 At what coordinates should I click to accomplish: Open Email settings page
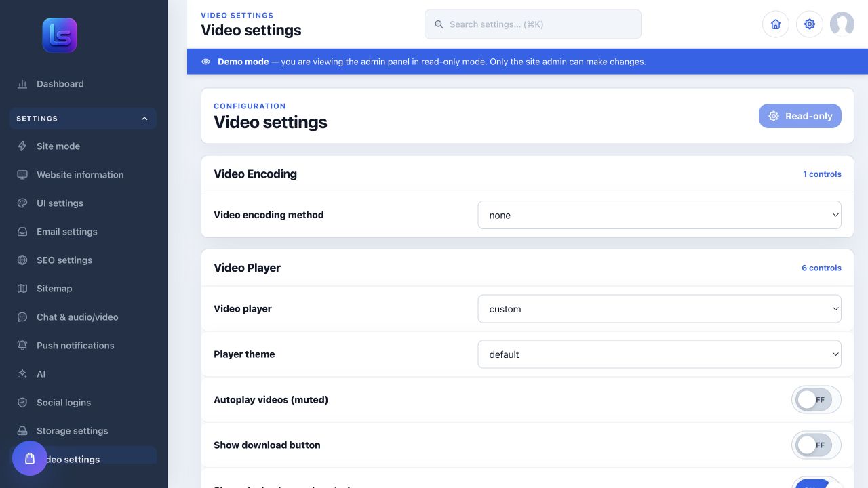(x=83, y=232)
